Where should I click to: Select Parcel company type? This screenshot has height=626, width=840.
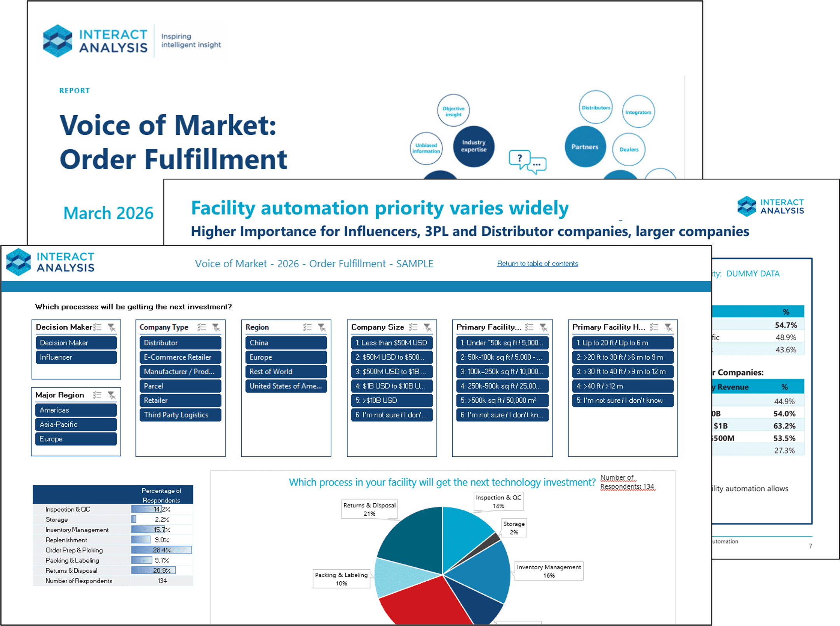pos(180,386)
